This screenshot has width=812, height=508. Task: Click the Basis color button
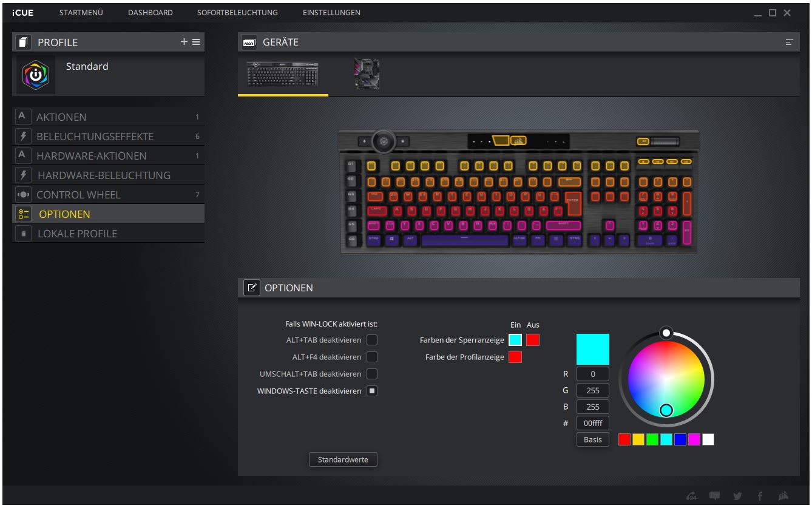592,439
